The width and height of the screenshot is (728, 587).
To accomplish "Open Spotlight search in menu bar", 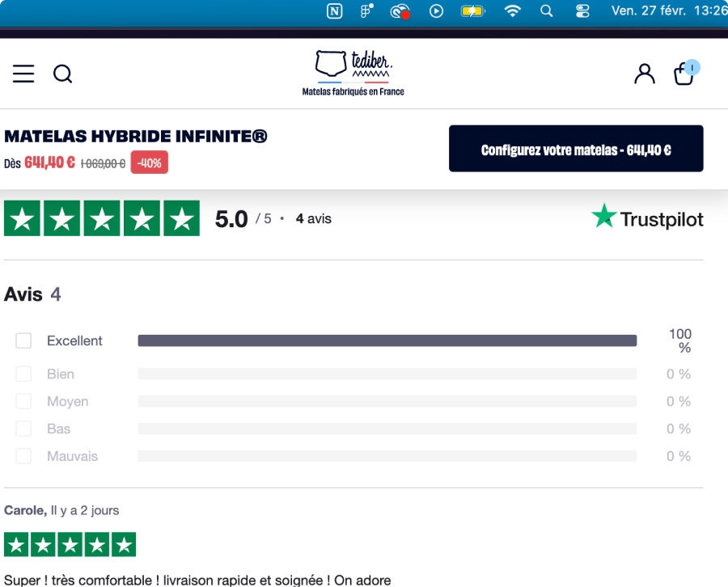I will pos(547,11).
